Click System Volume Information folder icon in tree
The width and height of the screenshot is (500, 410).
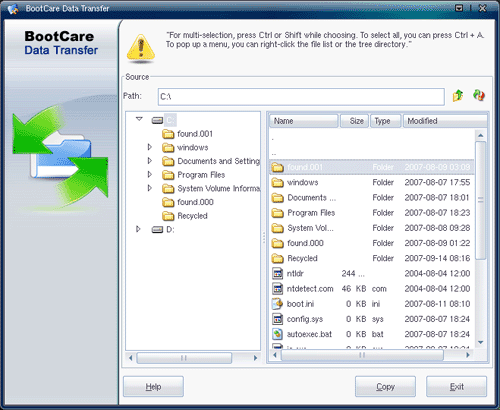168,189
